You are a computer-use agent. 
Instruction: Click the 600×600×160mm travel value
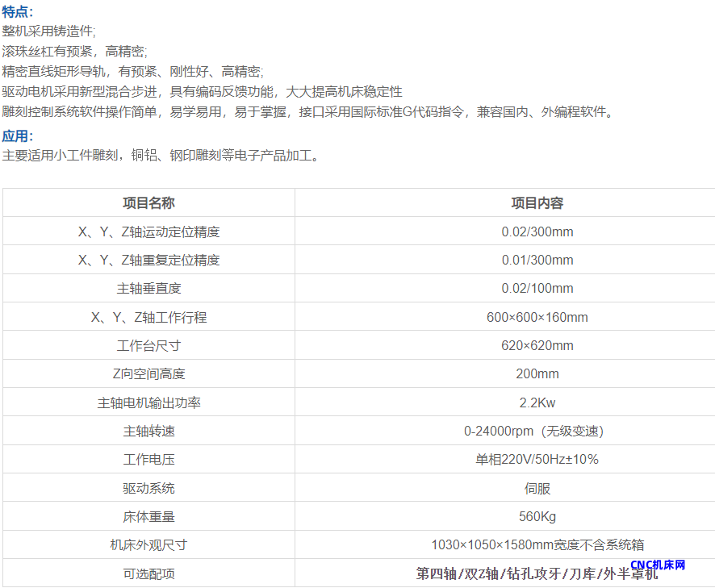pos(537,317)
